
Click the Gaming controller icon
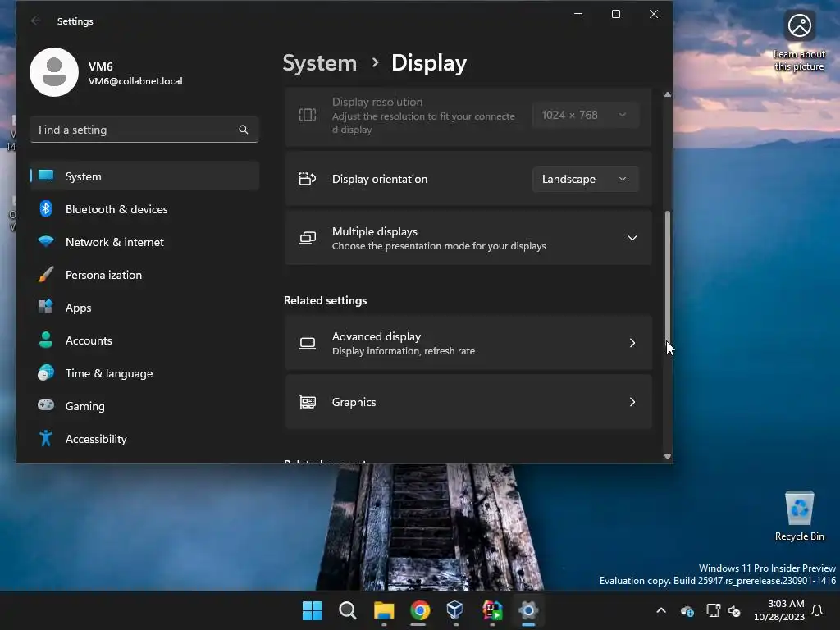tap(46, 405)
